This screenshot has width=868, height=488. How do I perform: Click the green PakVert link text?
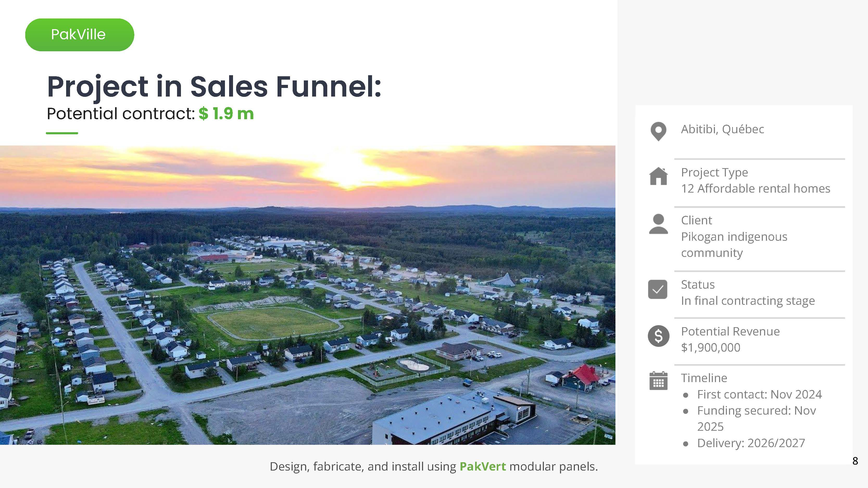(482, 466)
